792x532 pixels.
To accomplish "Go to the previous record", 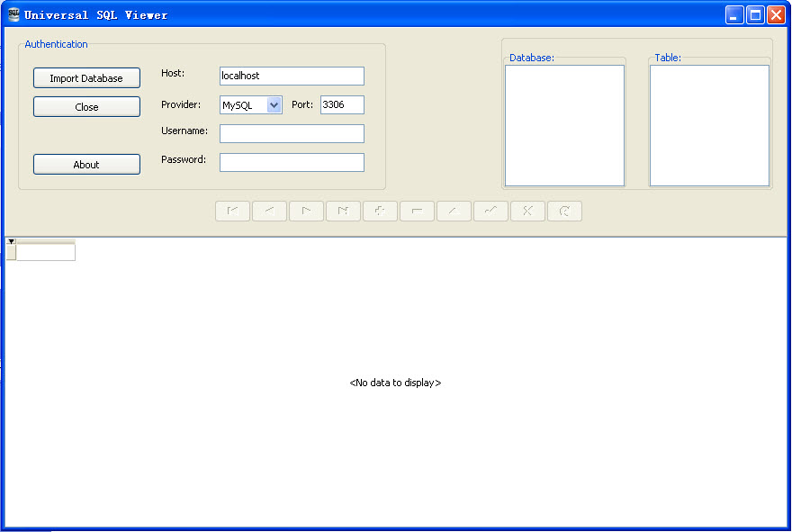I will point(270,211).
